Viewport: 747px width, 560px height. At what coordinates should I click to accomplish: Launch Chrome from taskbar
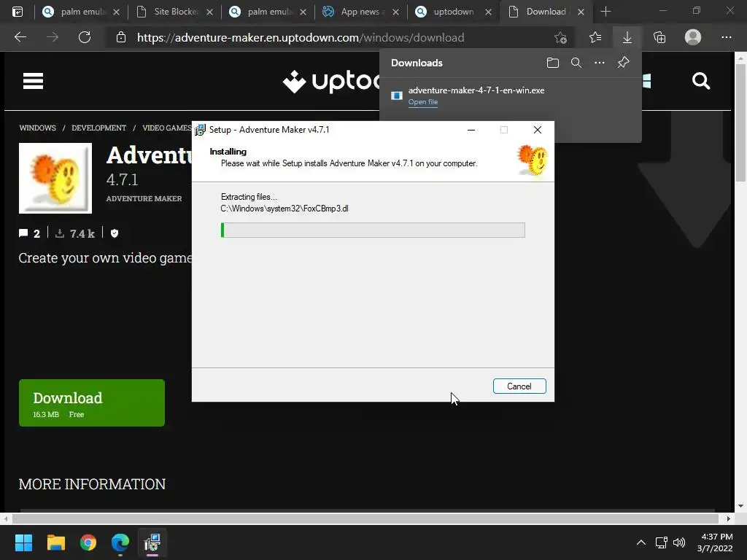(88, 542)
